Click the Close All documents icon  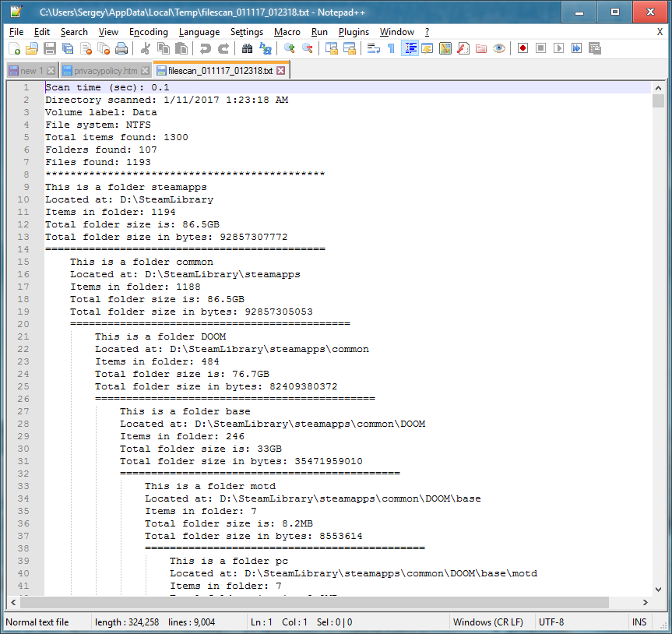coord(104,48)
